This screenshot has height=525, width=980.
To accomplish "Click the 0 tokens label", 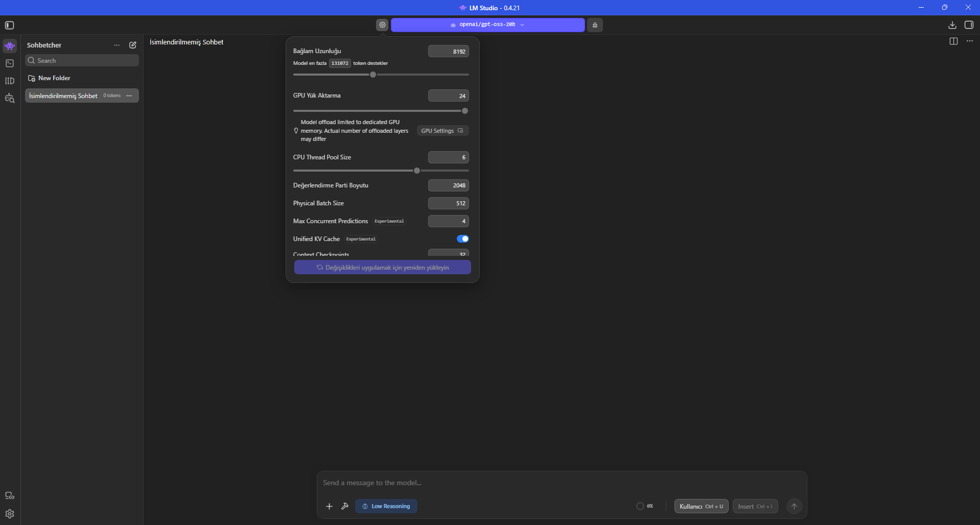I will pos(112,96).
